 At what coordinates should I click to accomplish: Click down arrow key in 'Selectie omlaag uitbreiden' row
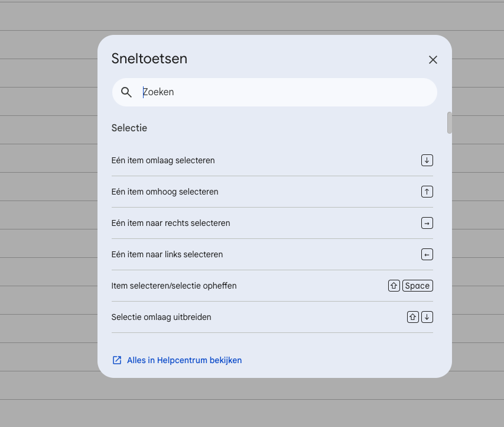coord(427,317)
